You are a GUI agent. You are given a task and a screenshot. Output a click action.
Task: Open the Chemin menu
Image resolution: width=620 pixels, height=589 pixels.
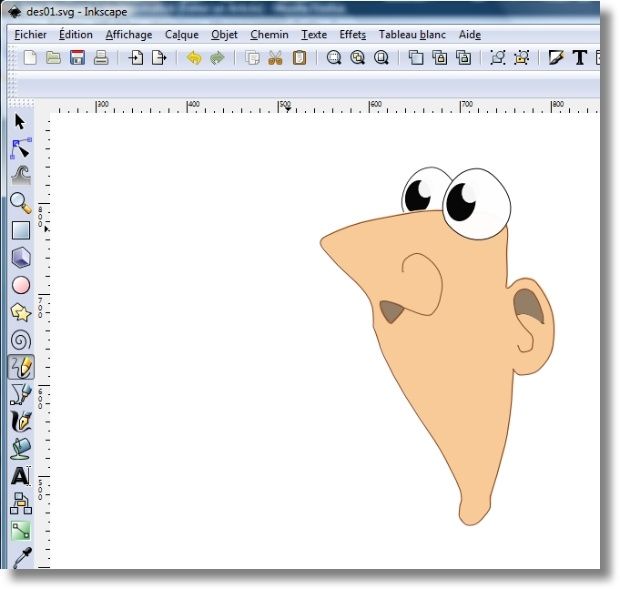[269, 35]
